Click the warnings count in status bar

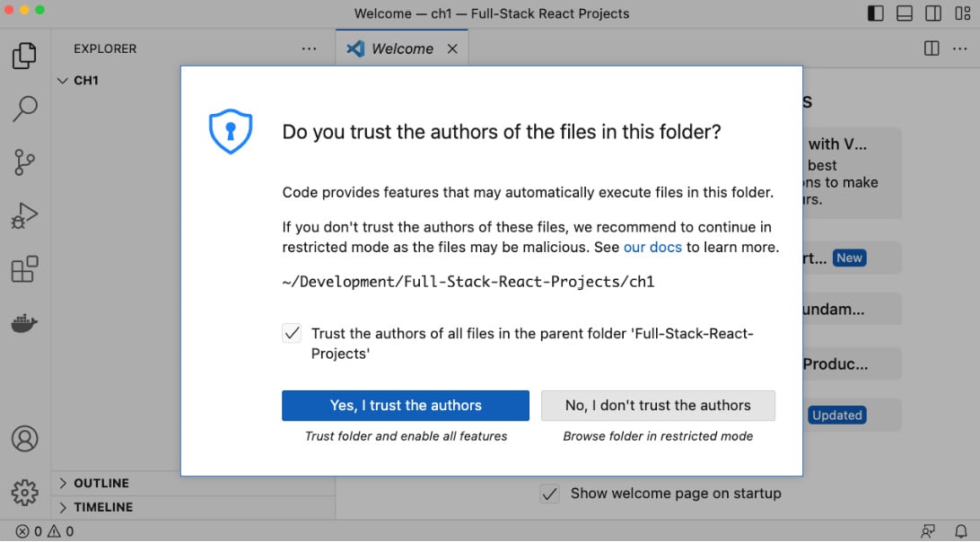61,531
